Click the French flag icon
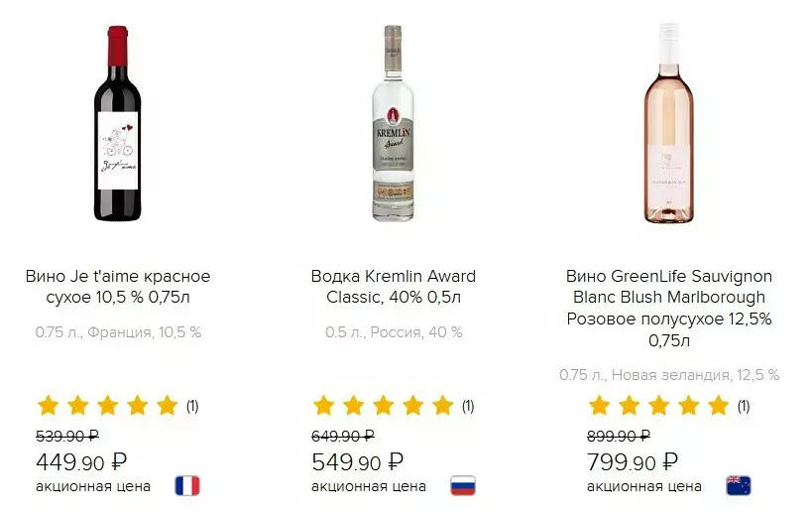This screenshot has height=512, width=812. click(x=187, y=486)
